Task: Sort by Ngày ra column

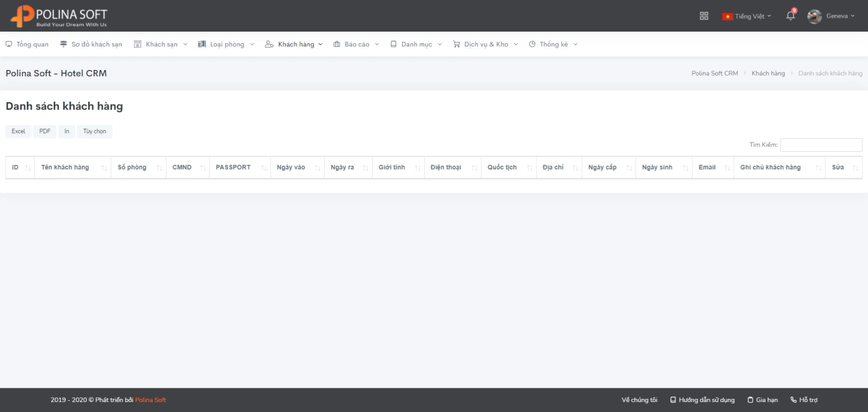Action: click(348, 167)
